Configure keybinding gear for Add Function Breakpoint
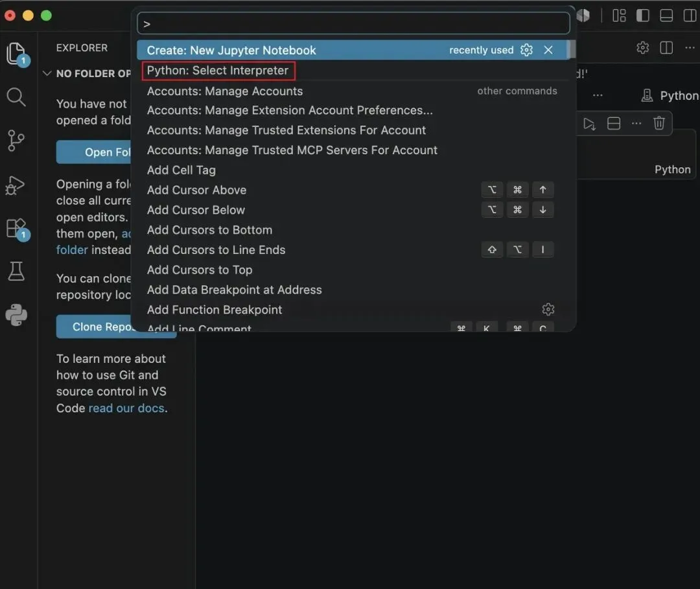 pos(548,309)
